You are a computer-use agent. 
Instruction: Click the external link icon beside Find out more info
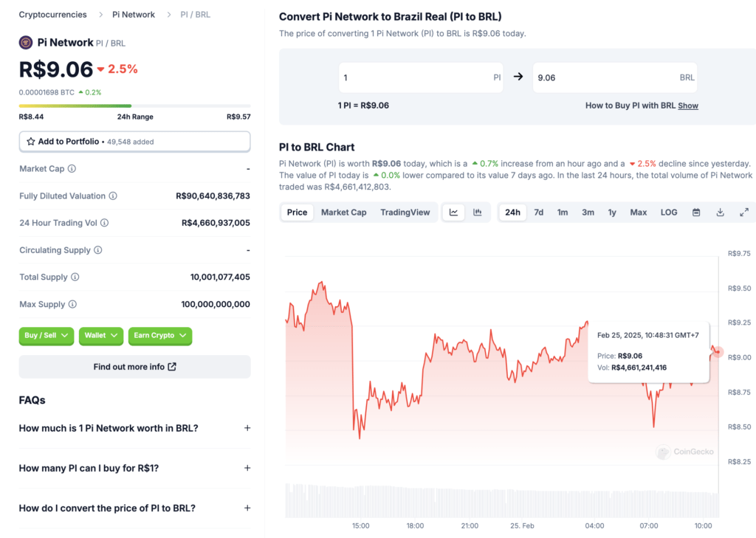(x=172, y=366)
